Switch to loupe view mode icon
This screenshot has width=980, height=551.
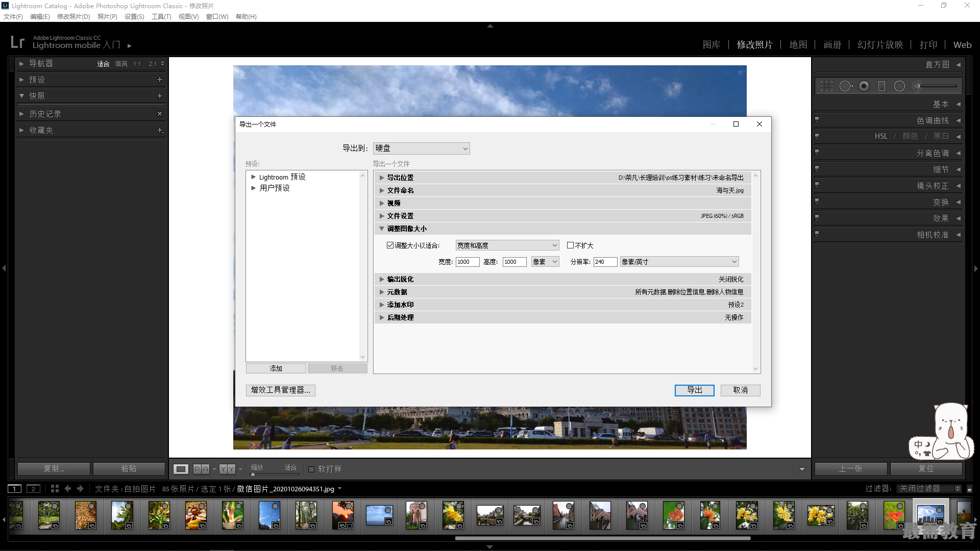click(x=181, y=469)
